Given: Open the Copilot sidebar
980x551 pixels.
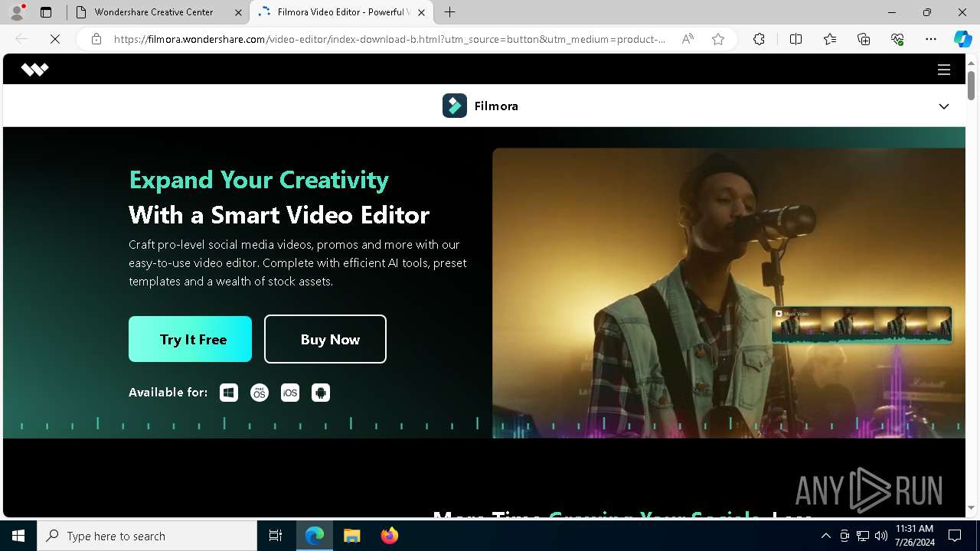Looking at the screenshot, I should (962, 39).
